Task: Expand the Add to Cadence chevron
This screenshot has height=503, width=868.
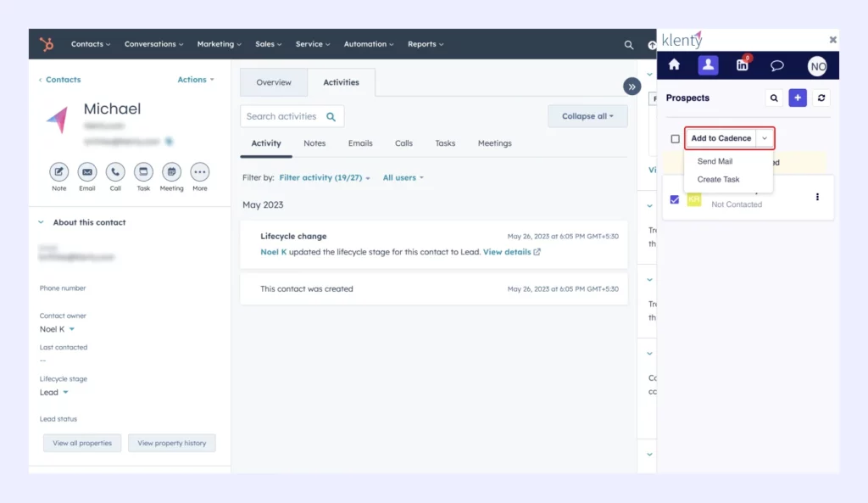Action: click(765, 137)
